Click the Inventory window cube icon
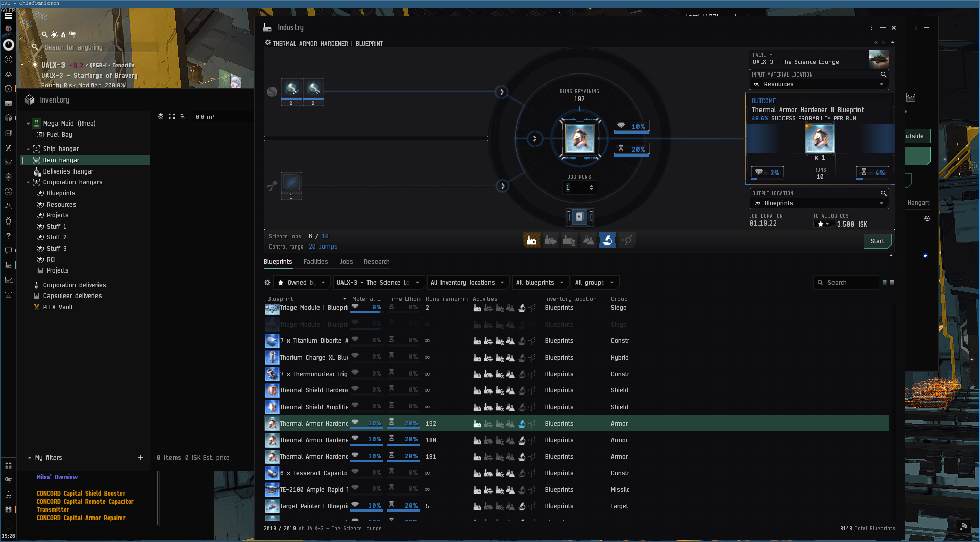The width and height of the screenshot is (980, 542). coord(30,100)
